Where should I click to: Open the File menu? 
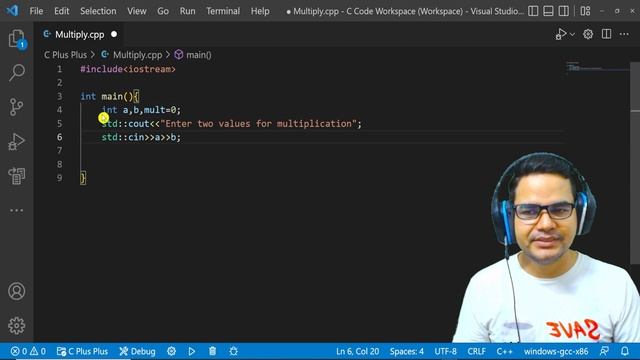click(x=36, y=11)
